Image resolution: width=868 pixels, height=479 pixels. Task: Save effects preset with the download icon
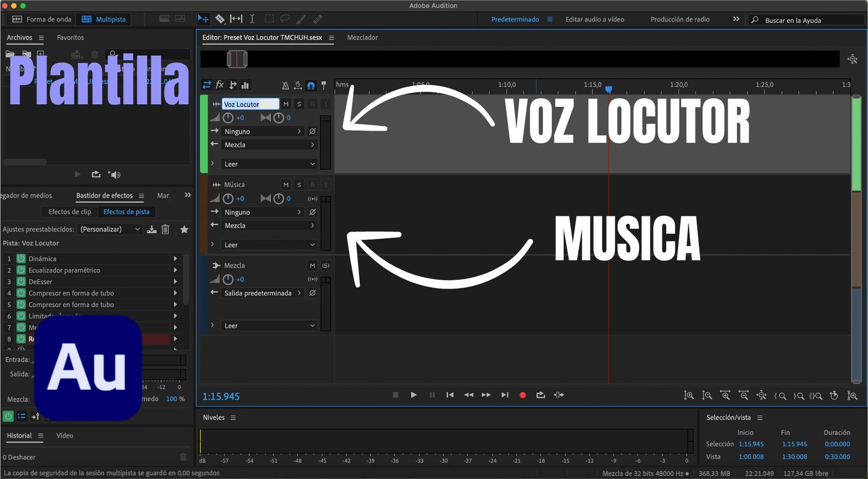point(152,229)
